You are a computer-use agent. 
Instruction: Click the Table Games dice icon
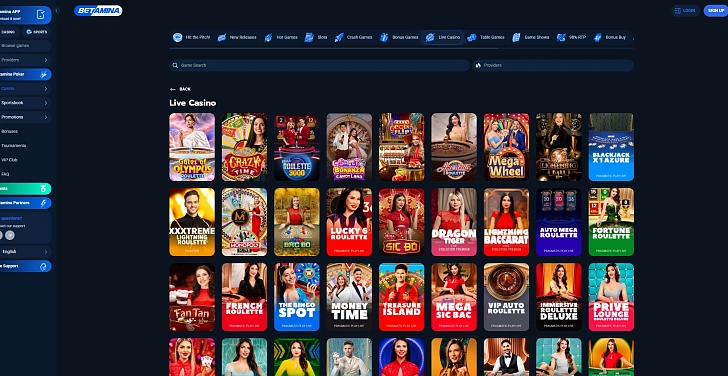click(472, 37)
